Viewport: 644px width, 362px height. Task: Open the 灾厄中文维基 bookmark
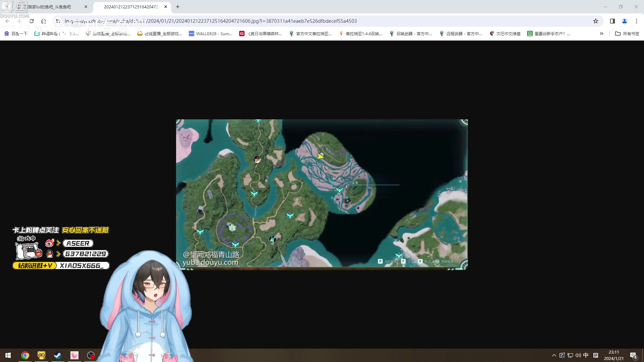tap(505, 34)
